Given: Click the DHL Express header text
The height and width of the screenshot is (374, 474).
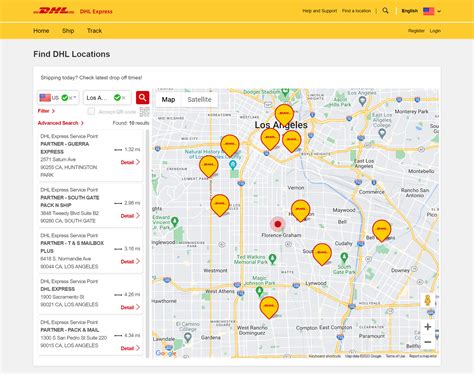Looking at the screenshot, I should pos(96,12).
